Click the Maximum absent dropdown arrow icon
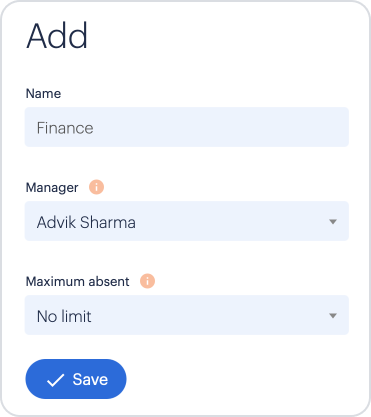 [333, 316]
